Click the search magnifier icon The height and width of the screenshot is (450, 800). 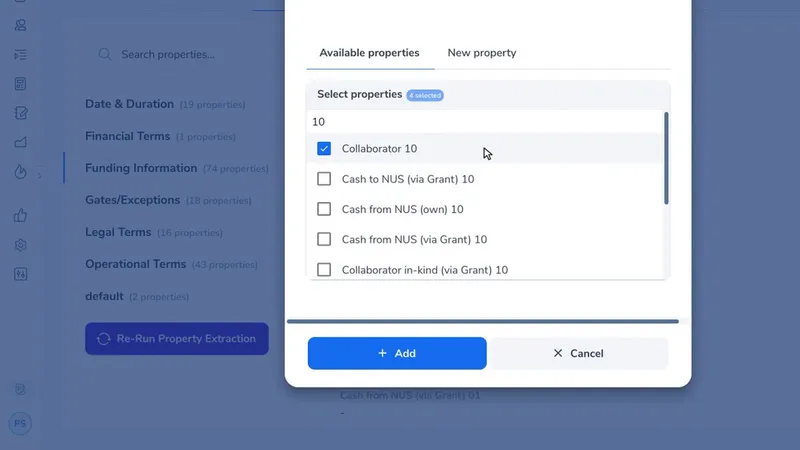coord(105,54)
